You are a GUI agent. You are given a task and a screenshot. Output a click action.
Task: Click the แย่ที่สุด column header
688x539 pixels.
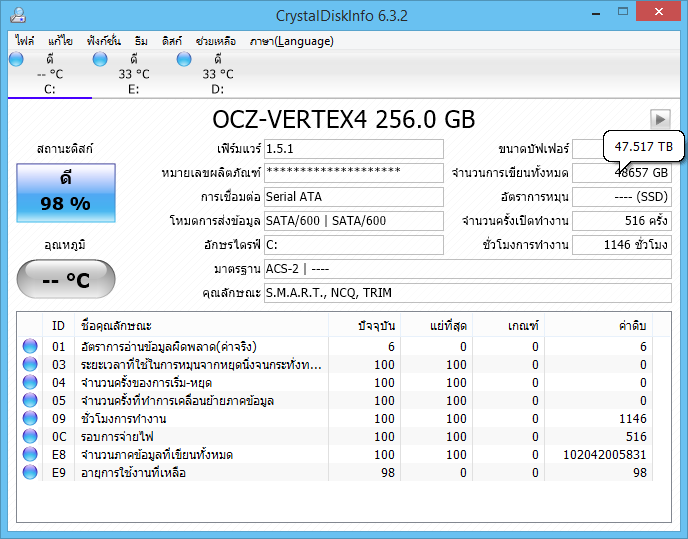click(437, 326)
